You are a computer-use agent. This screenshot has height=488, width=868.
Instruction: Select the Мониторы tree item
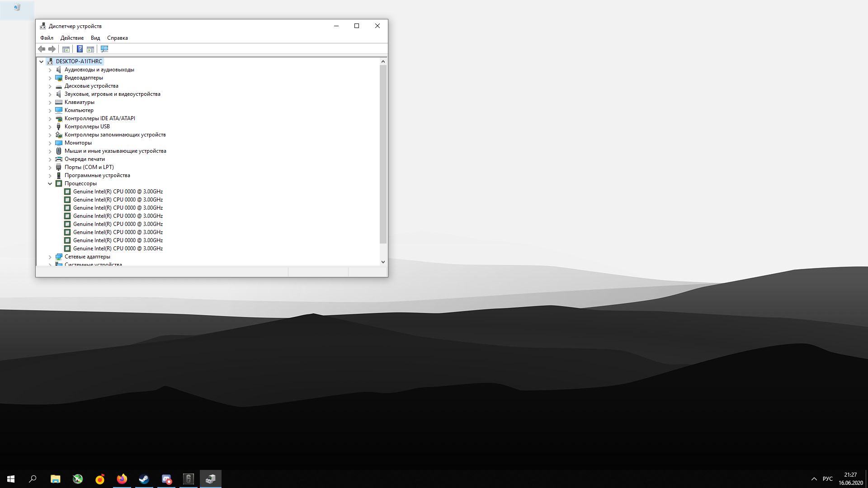pos(78,143)
